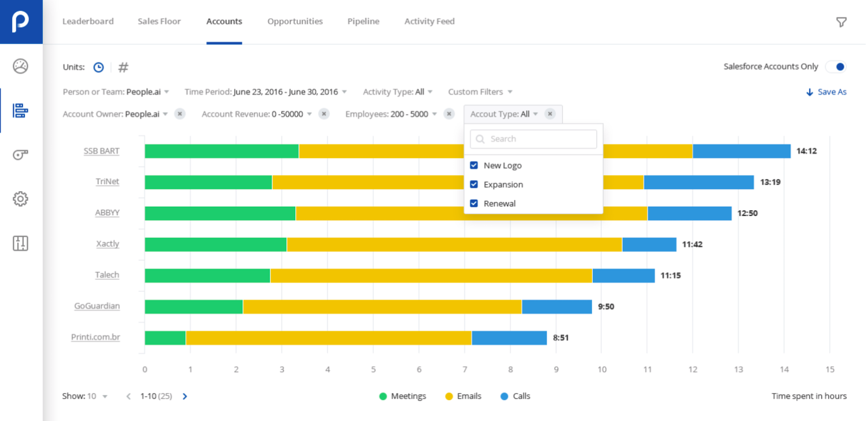Viewport: 868px width, 421px height.
Task: Switch to the Activity Feed tab
Action: (429, 21)
